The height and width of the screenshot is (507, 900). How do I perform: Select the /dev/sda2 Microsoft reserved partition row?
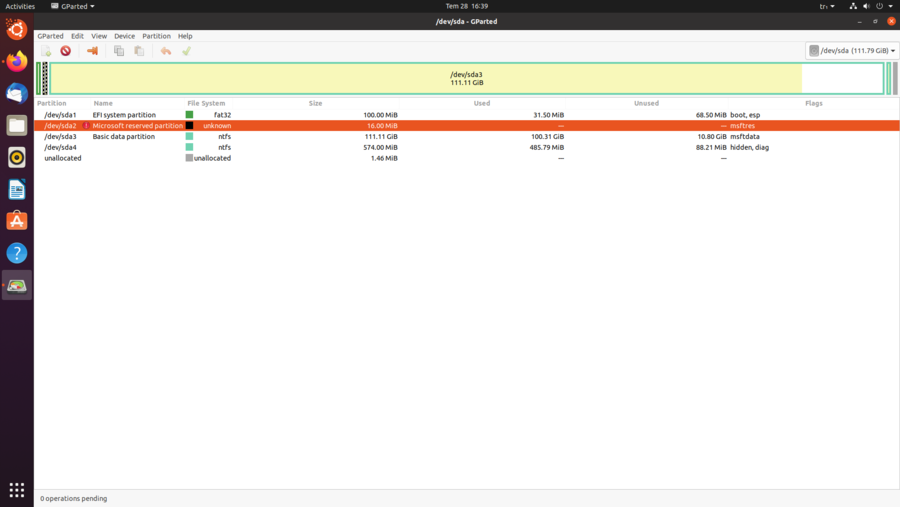[467, 126]
